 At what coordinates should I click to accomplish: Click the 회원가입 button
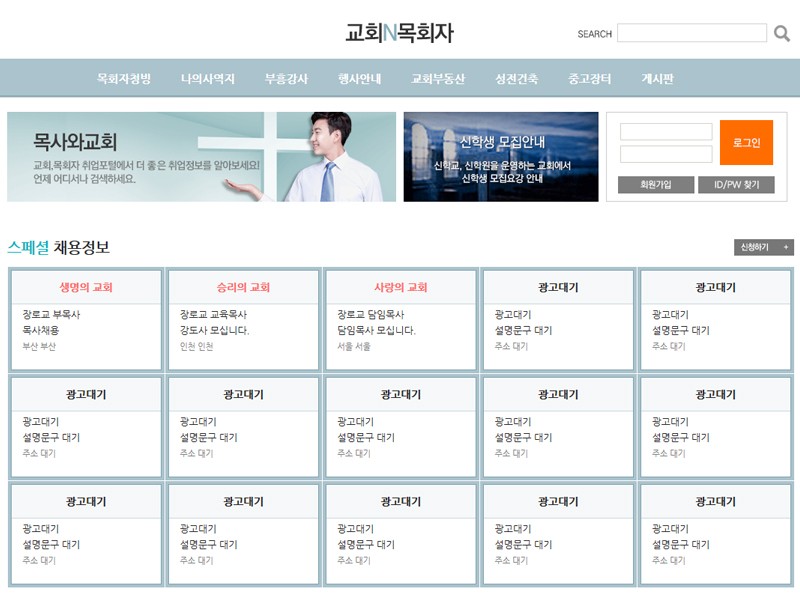[x=656, y=185]
